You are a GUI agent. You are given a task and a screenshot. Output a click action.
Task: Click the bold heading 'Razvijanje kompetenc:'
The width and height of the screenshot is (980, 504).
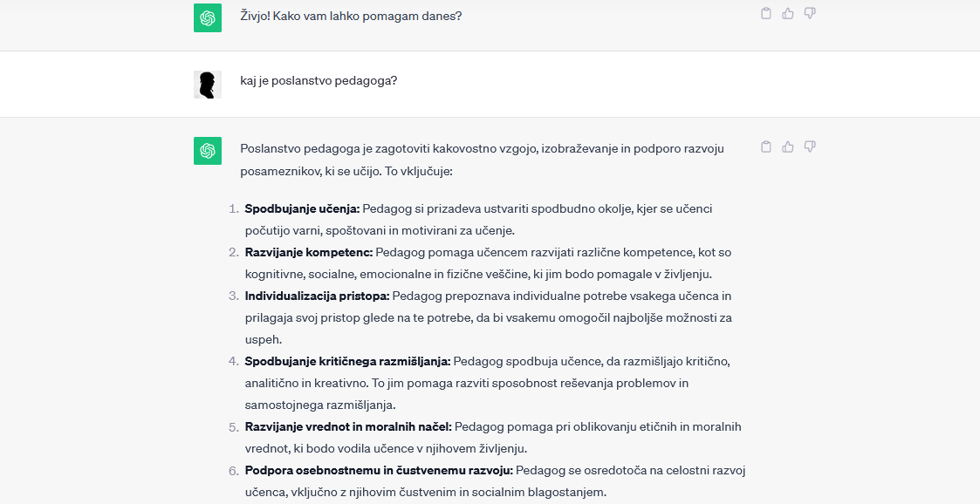click(309, 252)
